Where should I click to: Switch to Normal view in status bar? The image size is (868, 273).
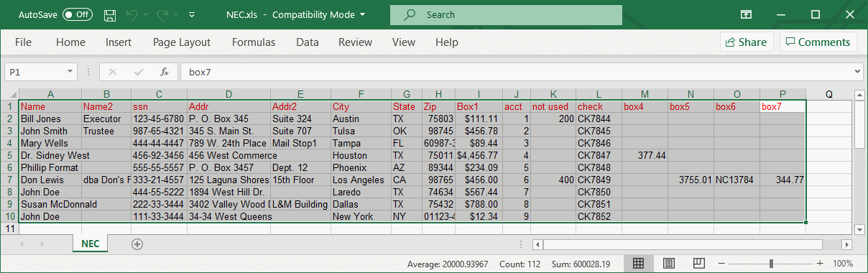click(637, 264)
